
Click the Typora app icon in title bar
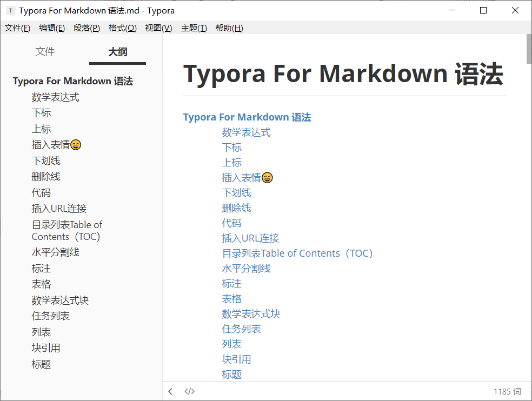(x=10, y=10)
